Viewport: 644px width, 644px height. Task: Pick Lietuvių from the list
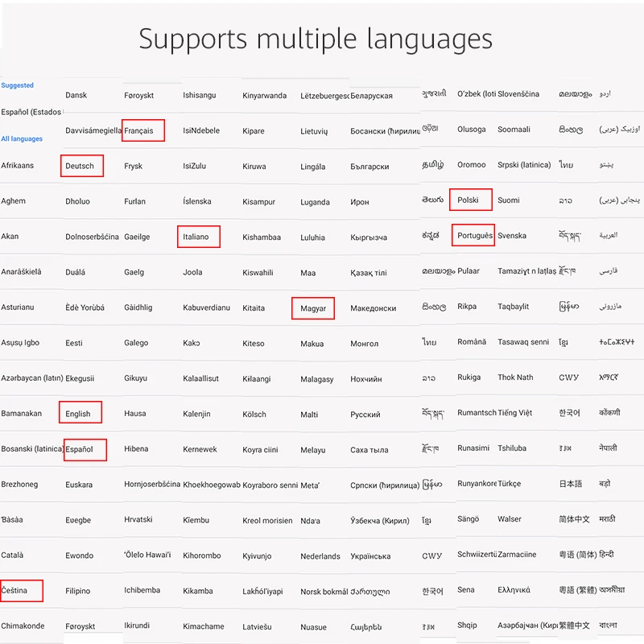pyautogui.click(x=314, y=131)
